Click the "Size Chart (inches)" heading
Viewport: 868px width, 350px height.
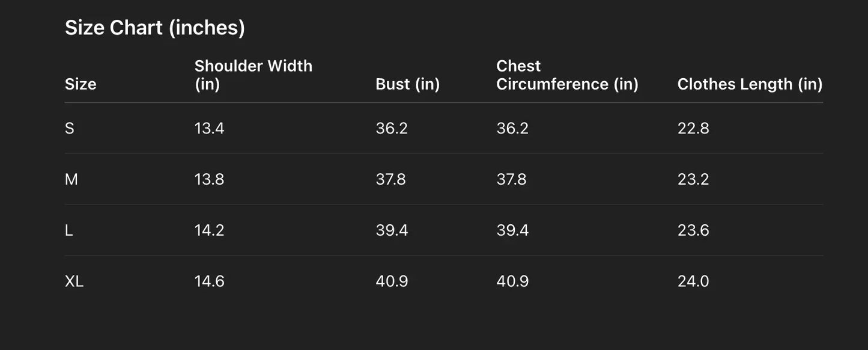pos(154,28)
